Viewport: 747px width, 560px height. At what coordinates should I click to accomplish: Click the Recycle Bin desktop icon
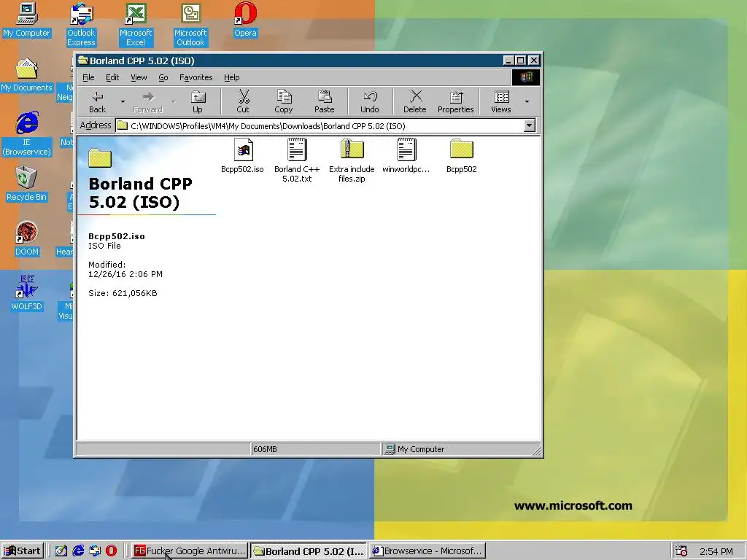tap(27, 184)
